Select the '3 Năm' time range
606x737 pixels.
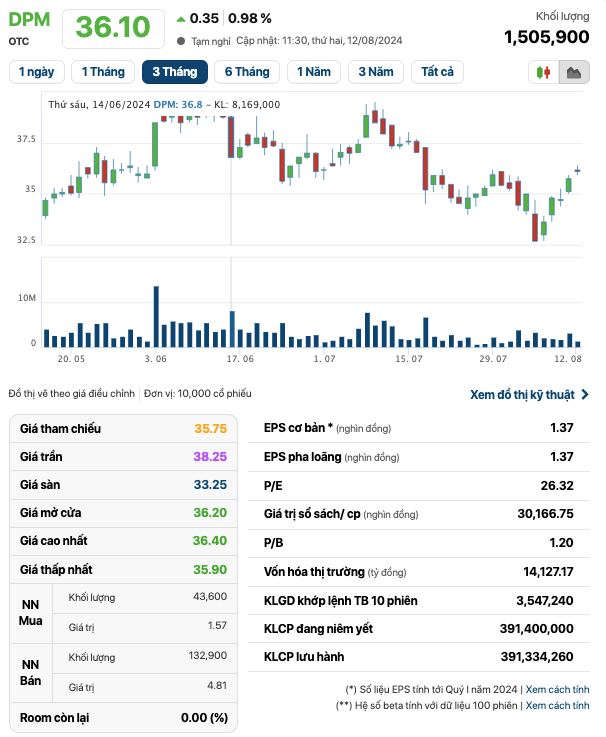coord(376,72)
